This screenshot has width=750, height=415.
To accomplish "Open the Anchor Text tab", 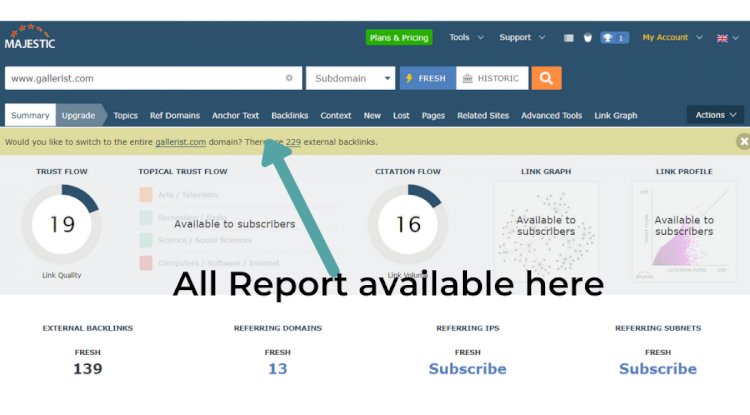I will (x=235, y=115).
